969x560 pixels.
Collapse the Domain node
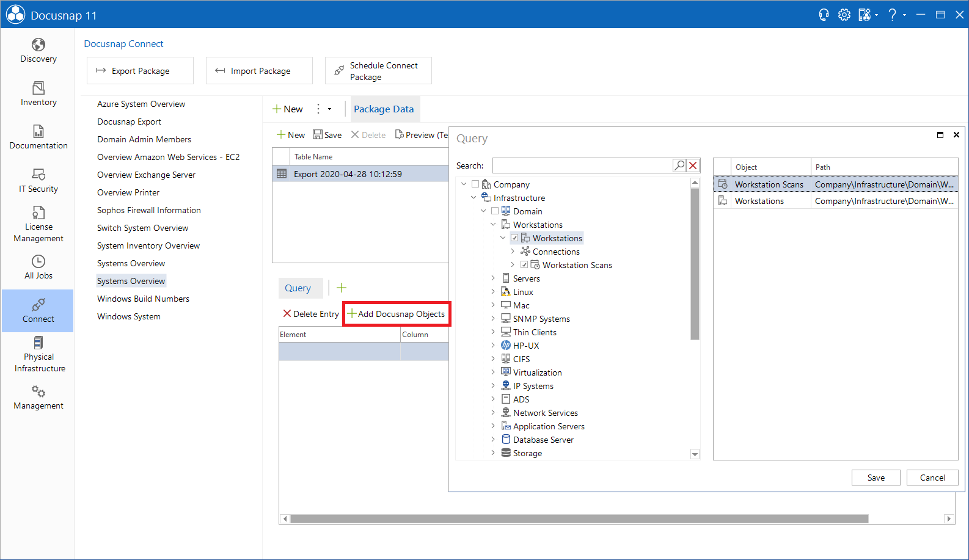tap(483, 211)
